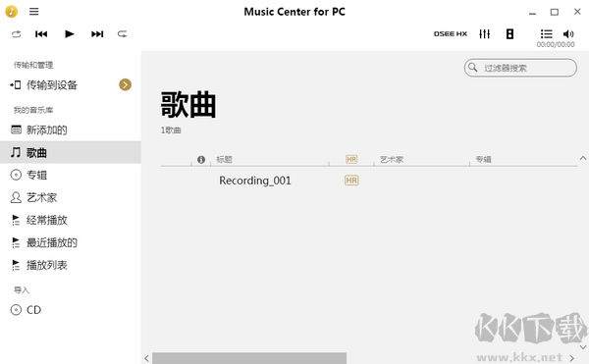The width and height of the screenshot is (589, 364).
Task: Open Playlists (播放列表)
Action: click(71, 265)
